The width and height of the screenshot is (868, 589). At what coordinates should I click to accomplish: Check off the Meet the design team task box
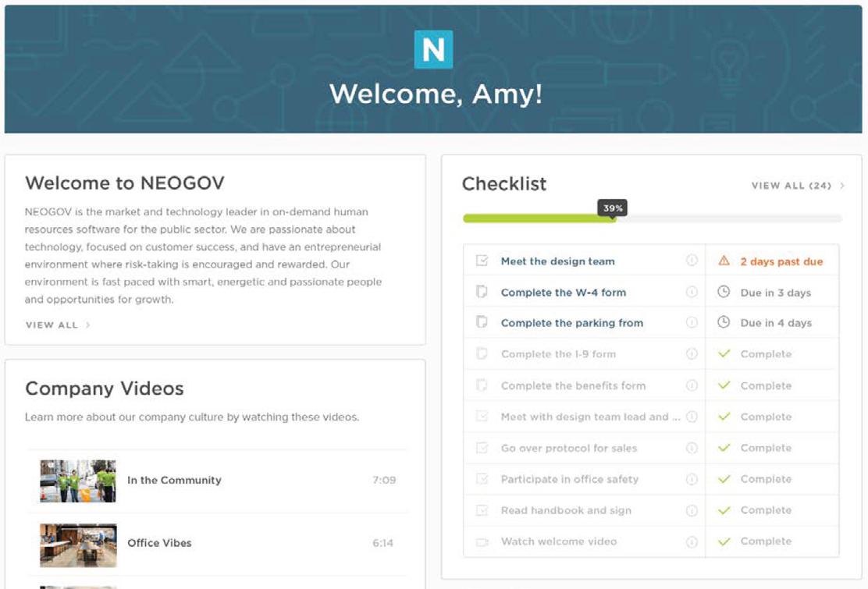(482, 261)
